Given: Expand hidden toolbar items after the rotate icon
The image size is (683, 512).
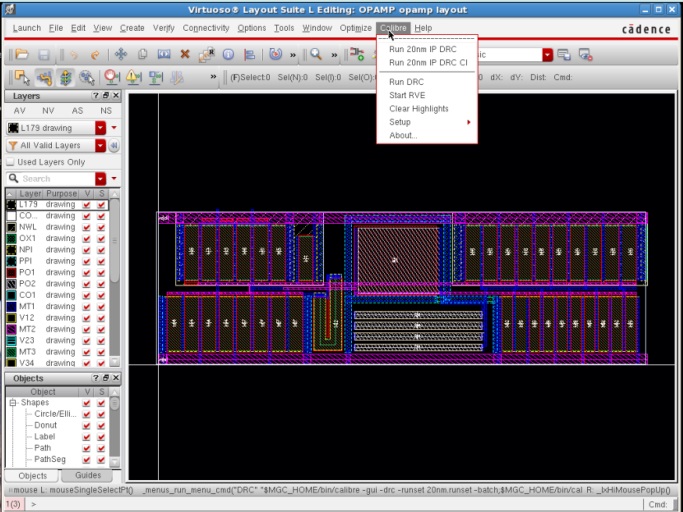Looking at the screenshot, I should click(293, 55).
